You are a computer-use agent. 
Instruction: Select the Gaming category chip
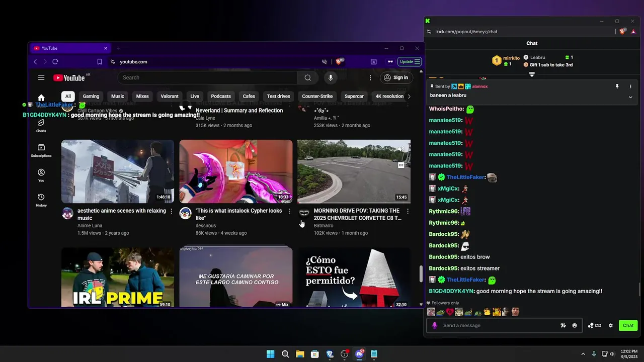pyautogui.click(x=91, y=96)
